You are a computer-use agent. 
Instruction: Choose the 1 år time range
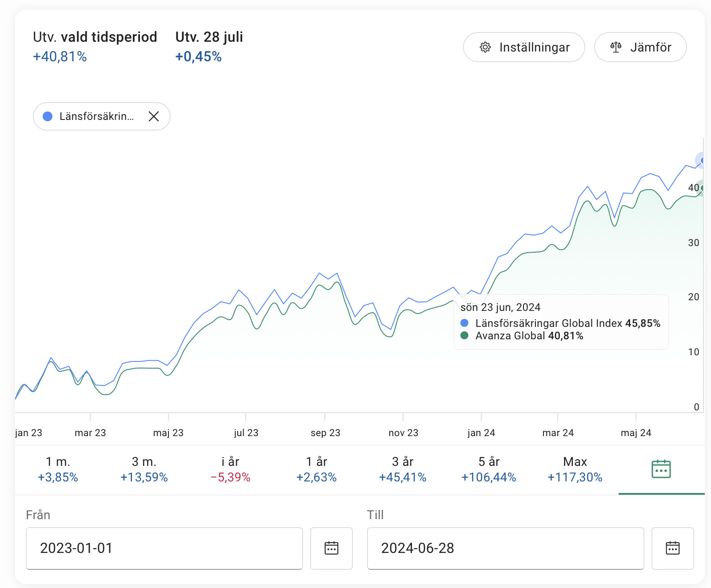(x=316, y=469)
